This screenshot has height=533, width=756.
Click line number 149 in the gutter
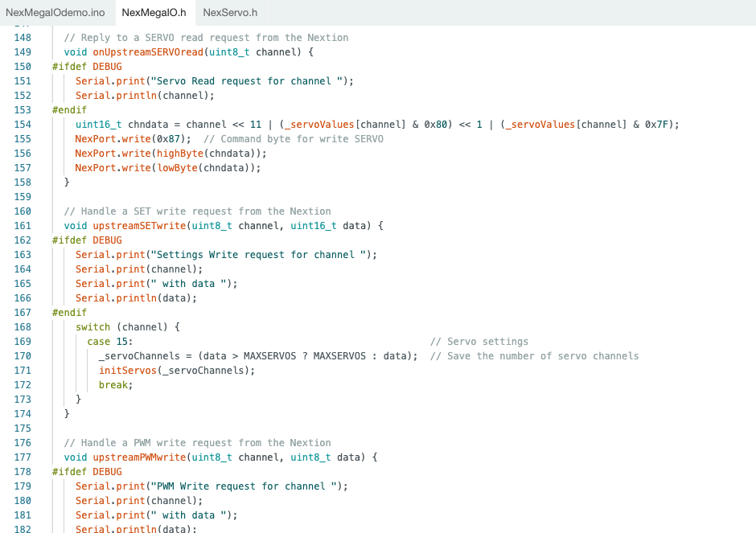tap(23, 52)
